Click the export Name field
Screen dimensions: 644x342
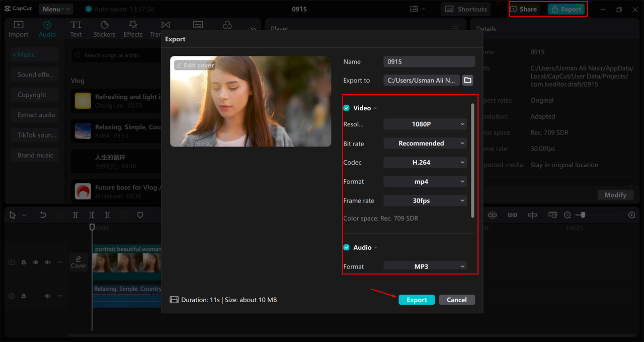(429, 61)
